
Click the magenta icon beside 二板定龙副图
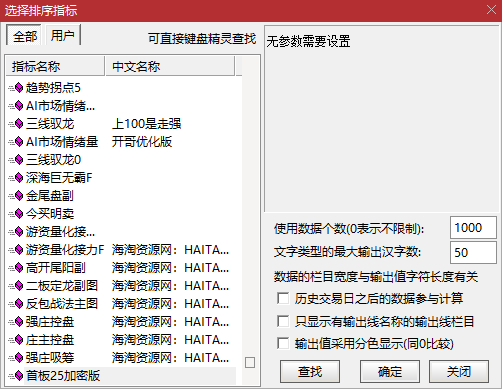coord(19,286)
